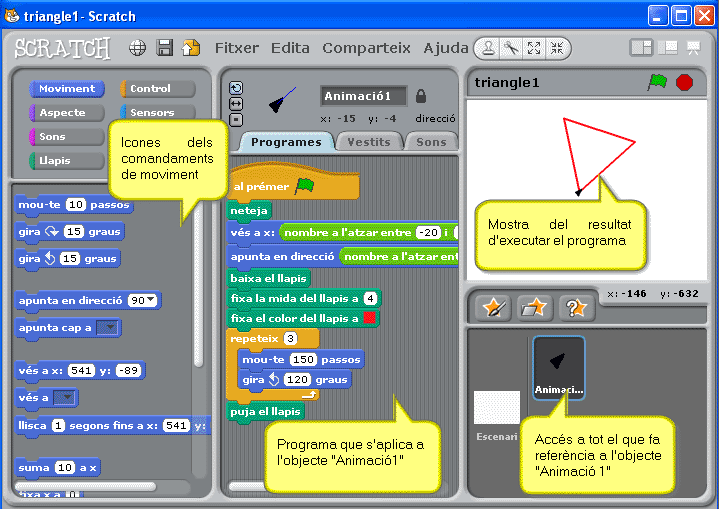Viewport: 719px width, 509px height.
Task: Open the Comparteix menu
Action: [x=366, y=48]
